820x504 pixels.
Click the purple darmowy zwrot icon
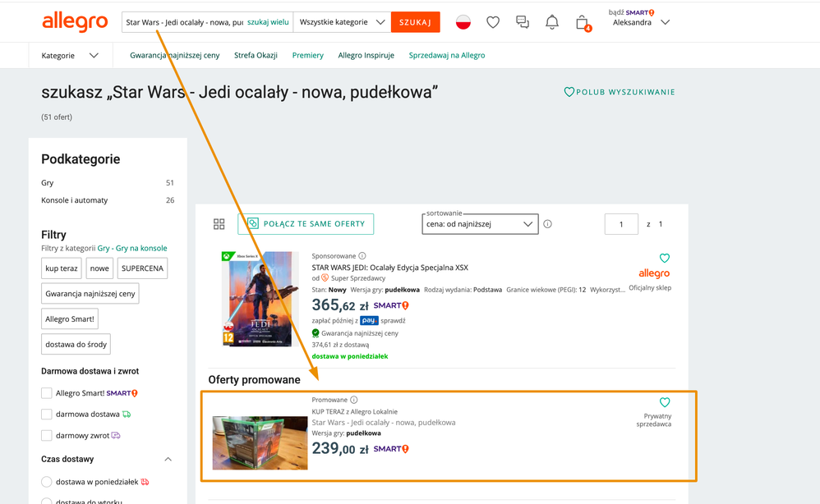(x=116, y=436)
